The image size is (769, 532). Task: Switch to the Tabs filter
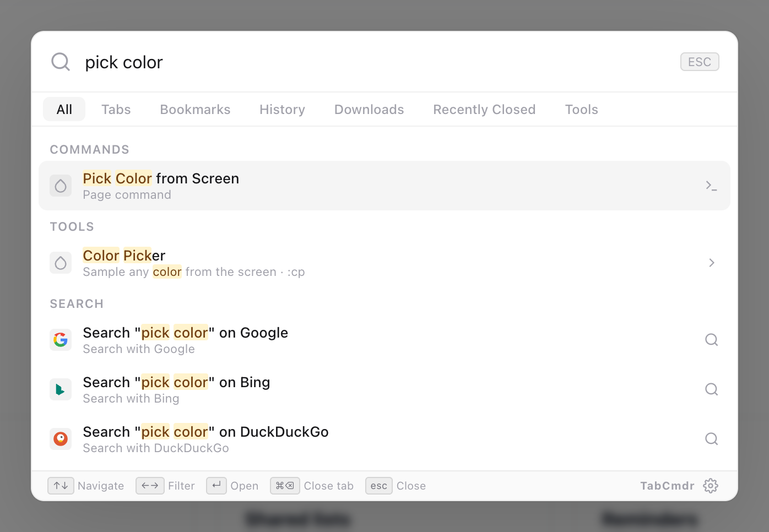point(116,110)
